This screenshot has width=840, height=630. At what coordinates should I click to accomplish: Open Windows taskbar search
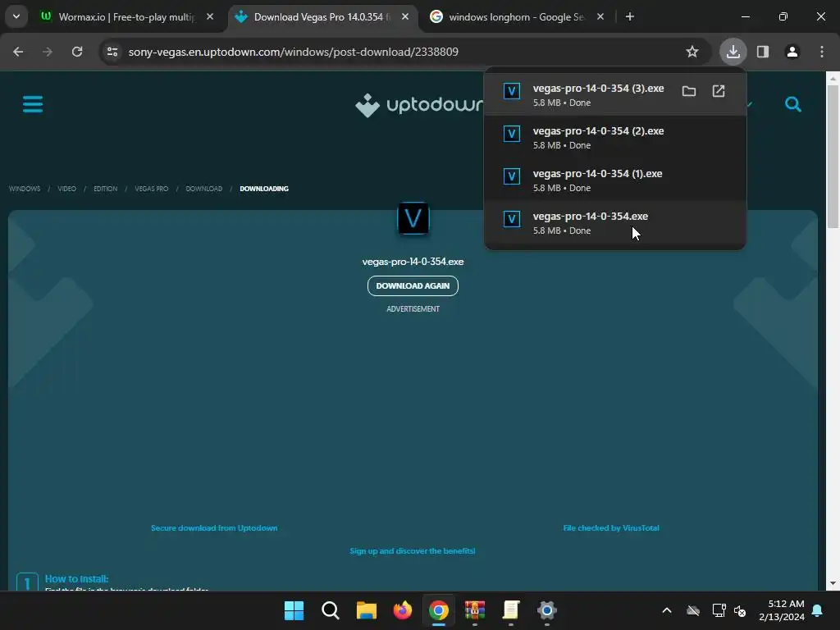[x=331, y=610]
